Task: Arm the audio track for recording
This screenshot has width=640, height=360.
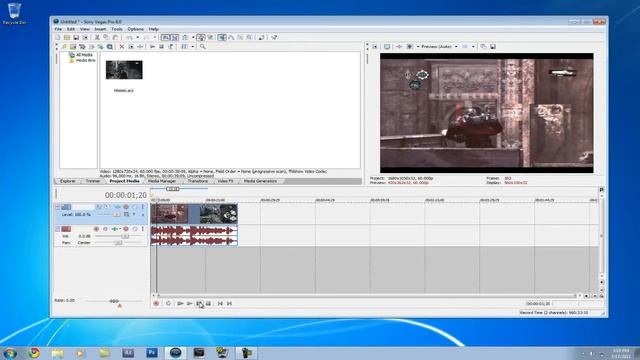Action: [x=96, y=229]
